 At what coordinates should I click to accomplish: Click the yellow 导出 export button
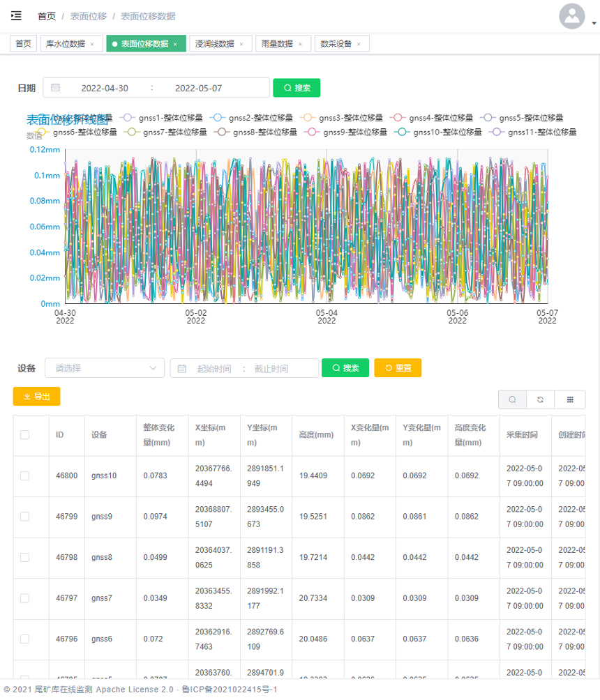click(37, 396)
